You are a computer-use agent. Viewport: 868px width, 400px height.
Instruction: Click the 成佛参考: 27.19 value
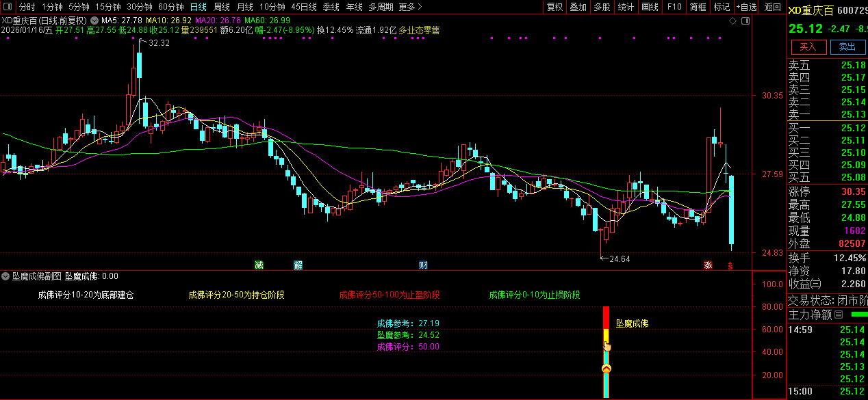tap(408, 323)
